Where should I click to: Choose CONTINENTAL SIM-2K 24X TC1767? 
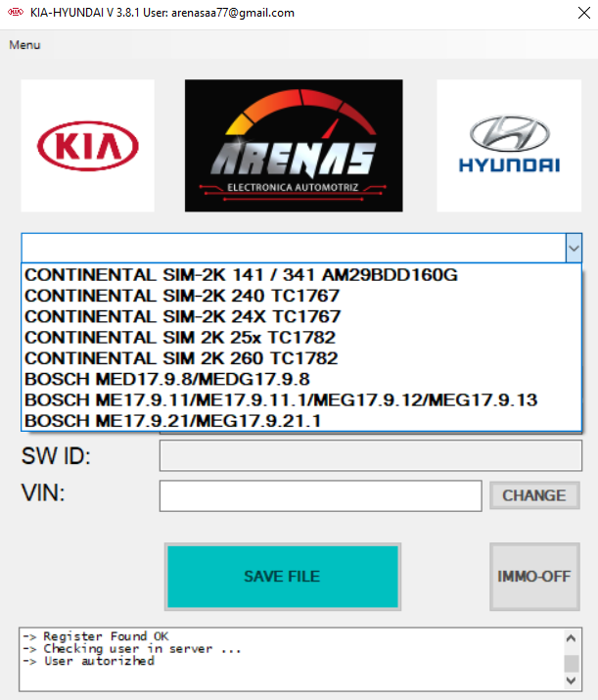pyautogui.click(x=182, y=316)
